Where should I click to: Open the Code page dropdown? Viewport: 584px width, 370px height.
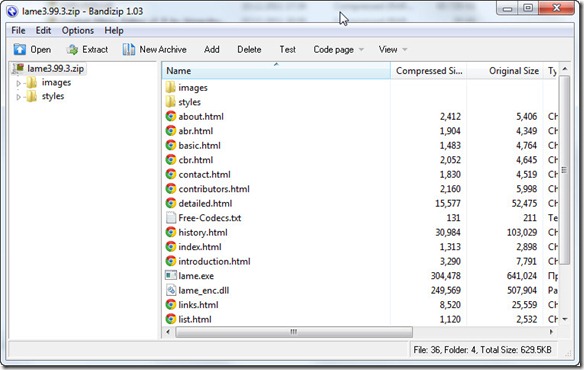click(x=338, y=50)
